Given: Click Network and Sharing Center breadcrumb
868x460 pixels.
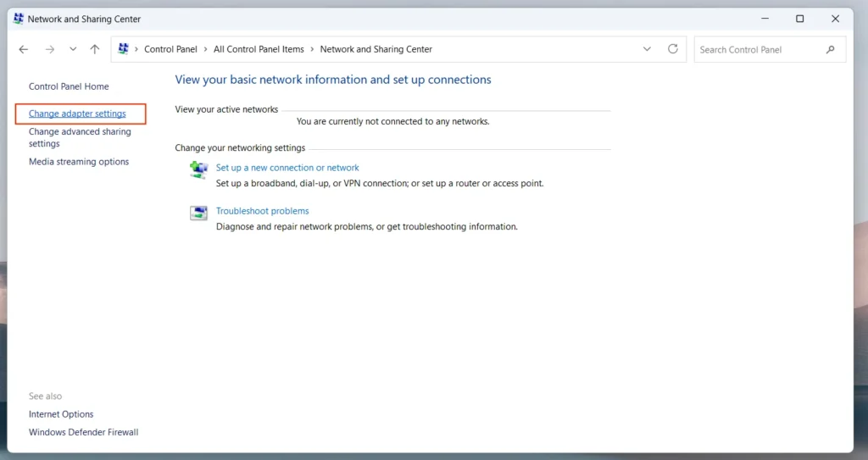Looking at the screenshot, I should pyautogui.click(x=376, y=49).
